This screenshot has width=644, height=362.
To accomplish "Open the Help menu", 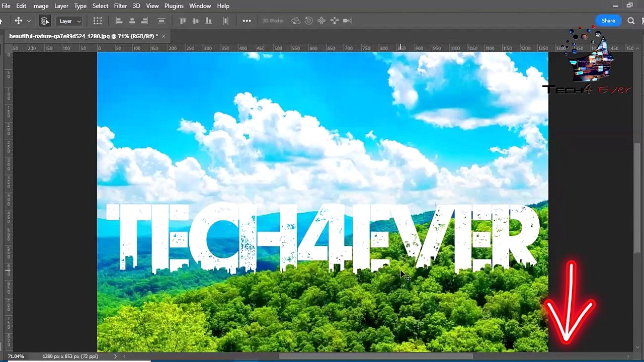I will 223,6.
